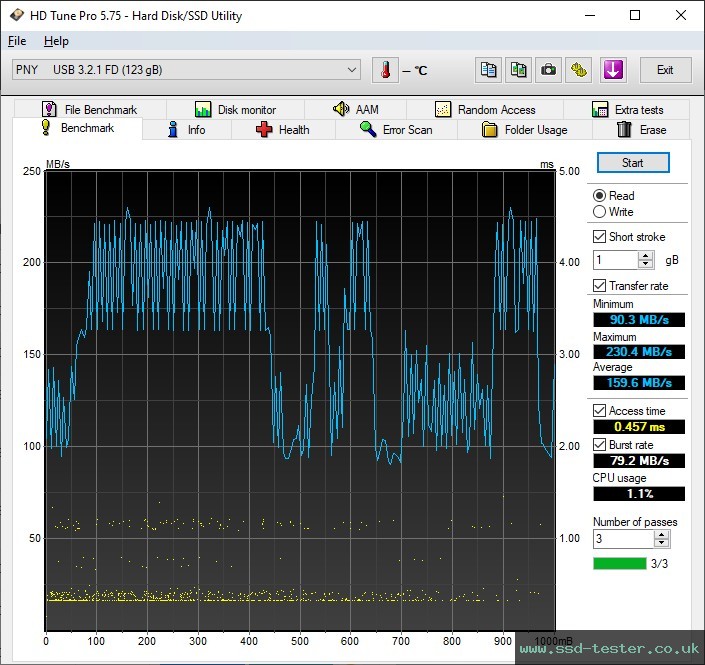Decrease short stroke gB value
This screenshot has height=665, width=705.
[646, 264]
